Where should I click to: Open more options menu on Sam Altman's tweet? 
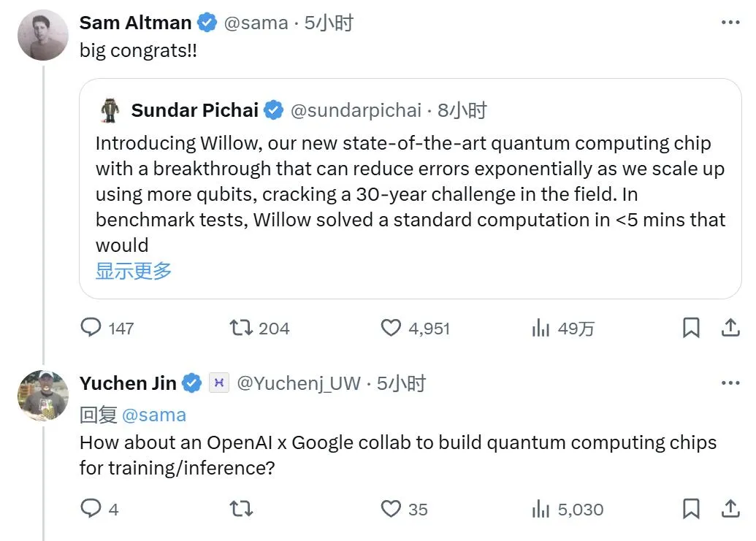coord(730,22)
